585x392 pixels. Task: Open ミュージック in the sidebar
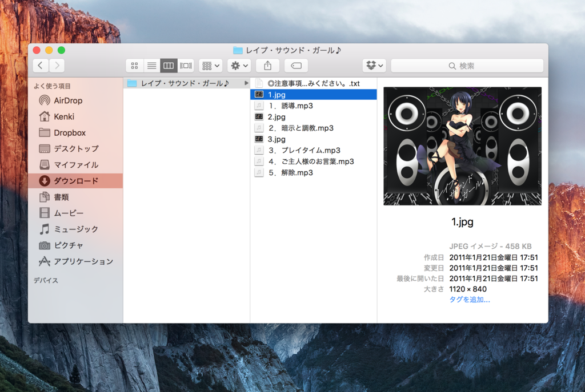coord(75,229)
